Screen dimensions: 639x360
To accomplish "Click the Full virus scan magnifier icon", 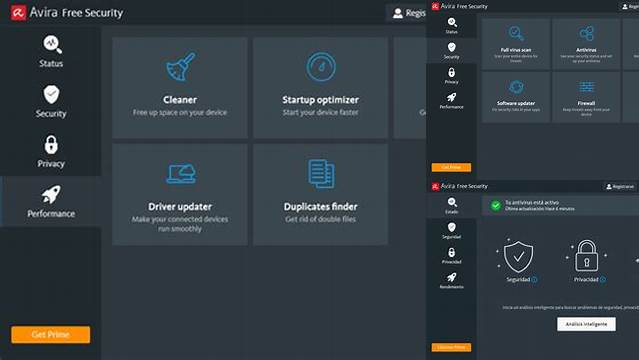I will (516, 34).
